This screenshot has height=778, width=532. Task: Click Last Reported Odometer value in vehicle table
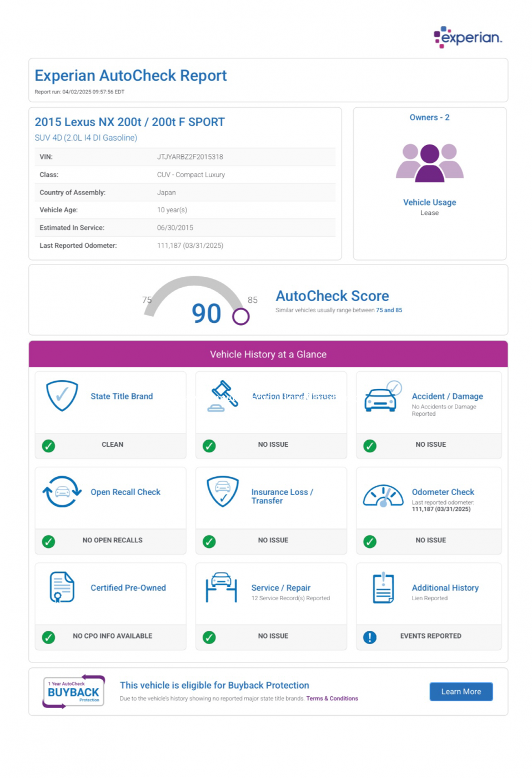click(190, 245)
